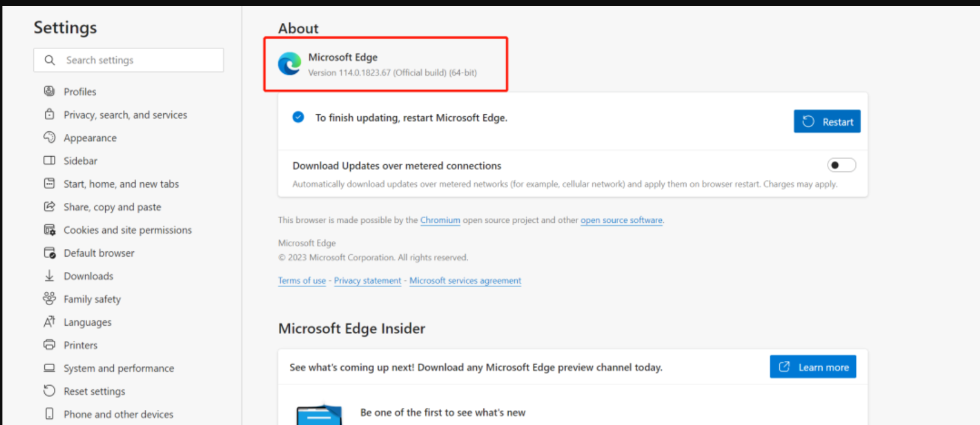
Task: Click the Phone and other devices icon
Action: point(49,413)
